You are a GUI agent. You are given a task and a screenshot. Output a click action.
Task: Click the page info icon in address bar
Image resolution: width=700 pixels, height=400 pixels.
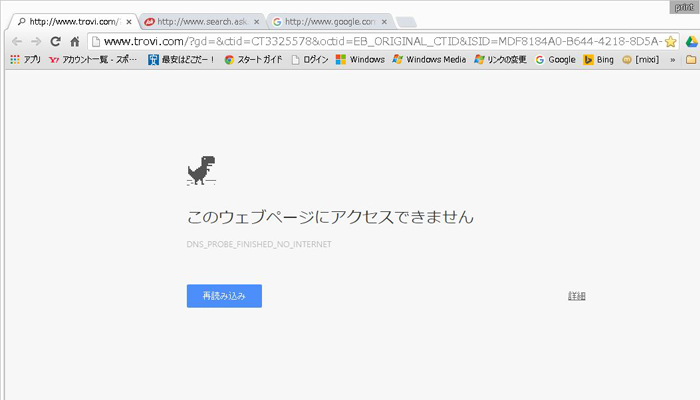[96, 42]
